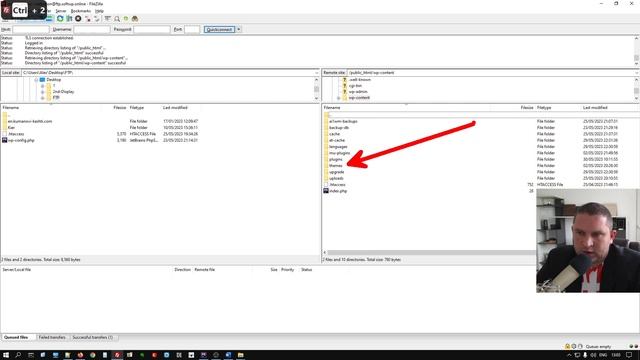This screenshot has width=640, height=360.
Task: Select the plugins folder in remote list
Action: pos(336,159)
